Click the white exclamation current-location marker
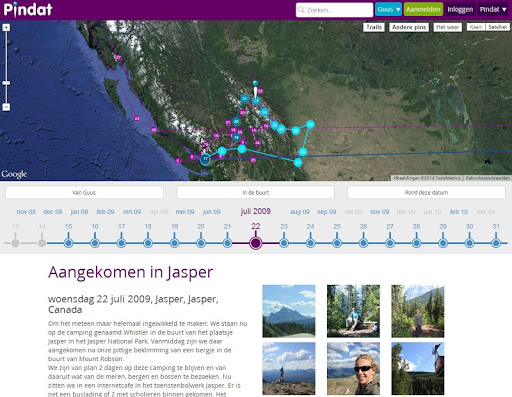The width and height of the screenshot is (512, 397). pyautogui.click(x=255, y=94)
